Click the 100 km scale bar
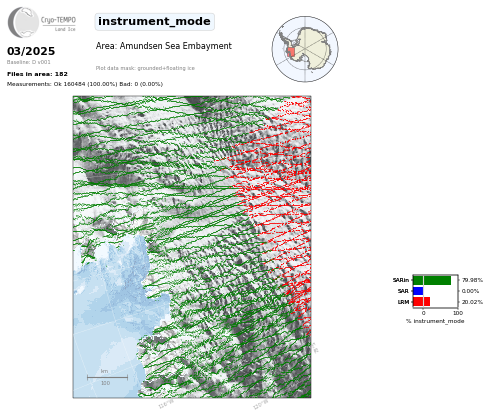 click(107, 377)
